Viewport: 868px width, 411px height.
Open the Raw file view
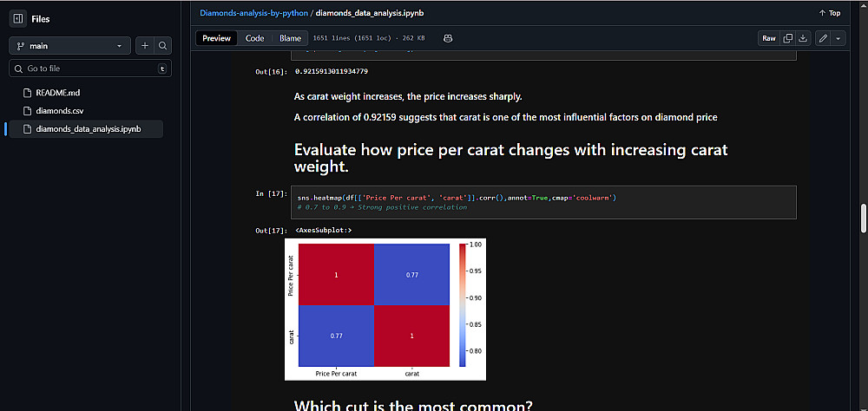[x=769, y=38]
